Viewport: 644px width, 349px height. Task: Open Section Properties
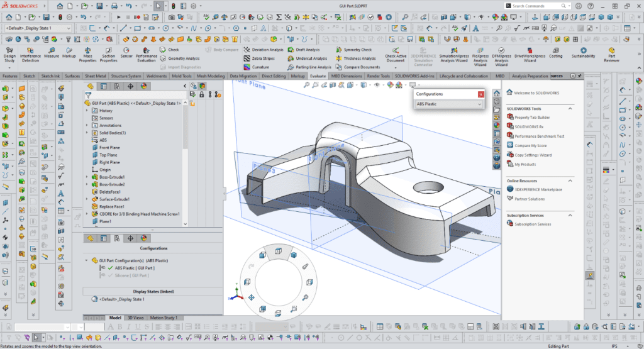point(108,54)
